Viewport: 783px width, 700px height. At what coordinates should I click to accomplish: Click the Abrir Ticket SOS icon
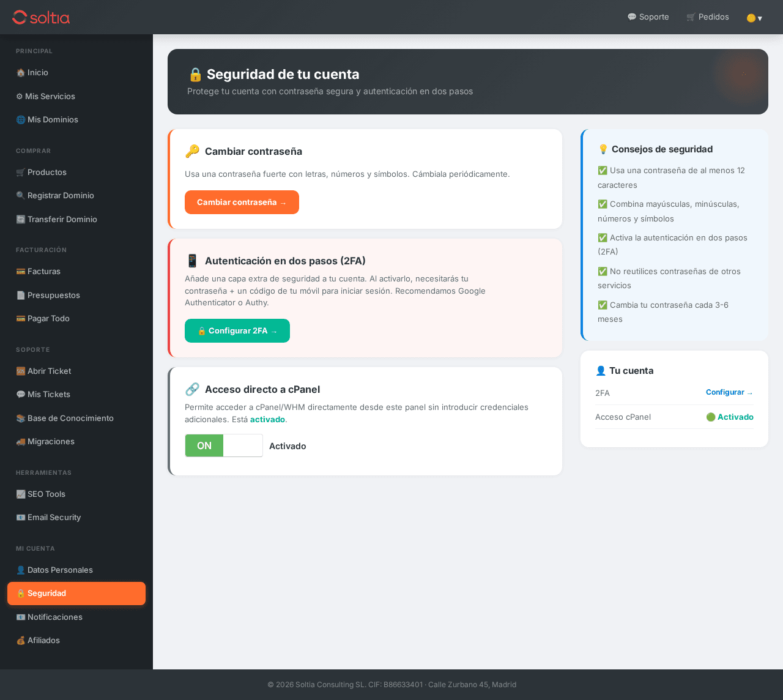coord(20,371)
